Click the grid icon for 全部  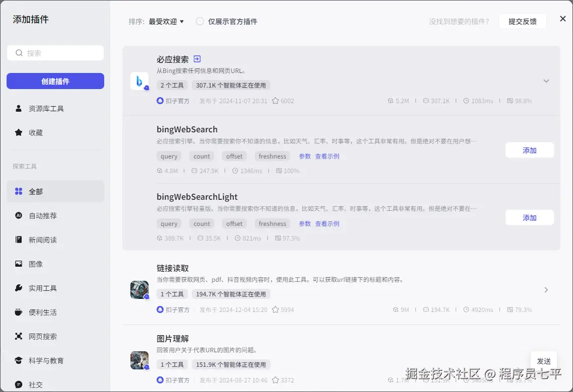click(x=18, y=191)
